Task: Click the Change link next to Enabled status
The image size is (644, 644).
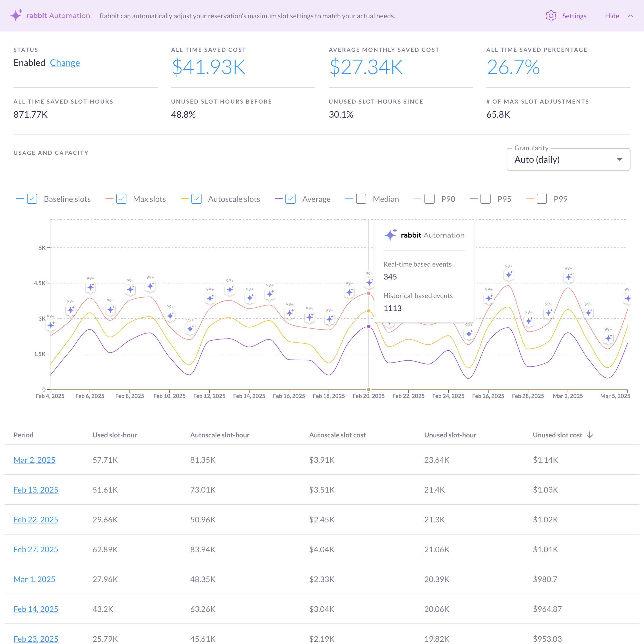Action: point(65,63)
